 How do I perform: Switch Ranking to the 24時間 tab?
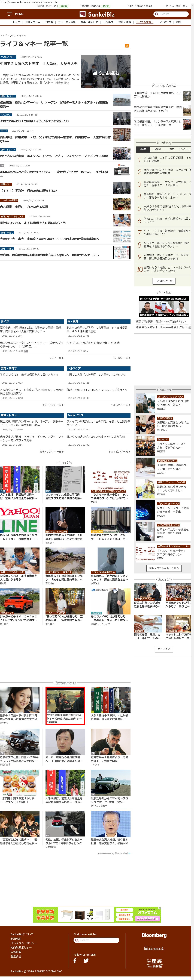157,149
